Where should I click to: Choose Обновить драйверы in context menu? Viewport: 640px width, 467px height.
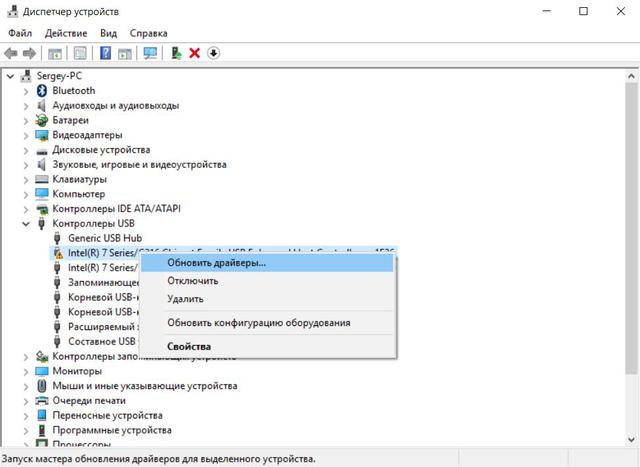click(x=216, y=263)
